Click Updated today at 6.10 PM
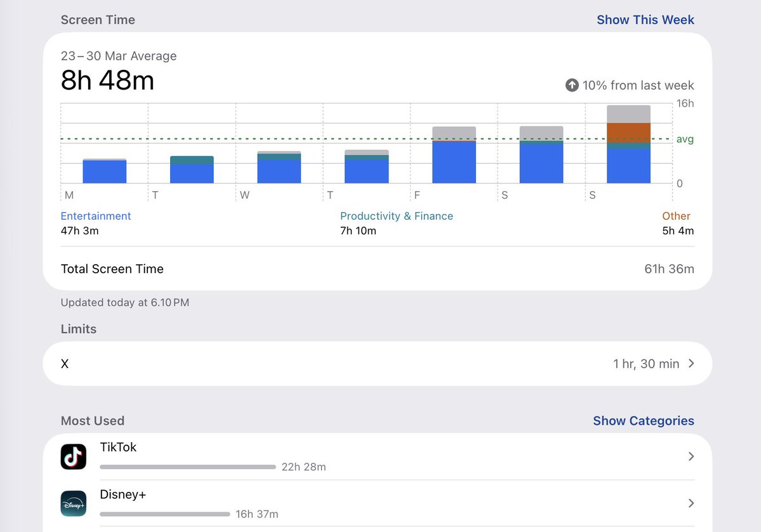 [x=125, y=302]
